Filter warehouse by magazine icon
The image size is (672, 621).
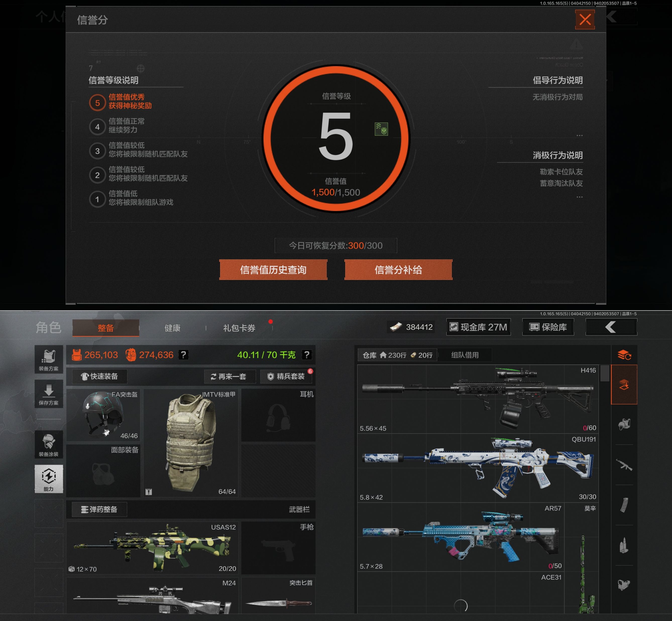pyautogui.click(x=624, y=505)
